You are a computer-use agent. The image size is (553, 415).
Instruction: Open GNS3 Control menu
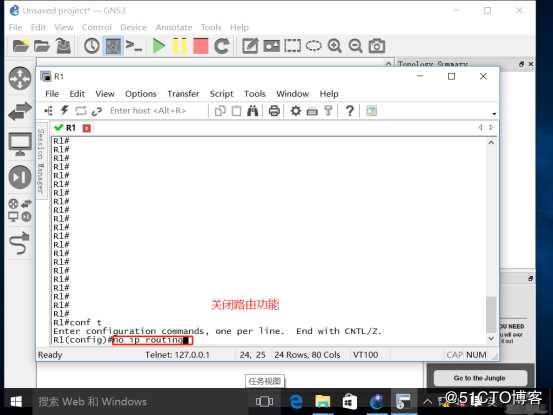tap(97, 27)
